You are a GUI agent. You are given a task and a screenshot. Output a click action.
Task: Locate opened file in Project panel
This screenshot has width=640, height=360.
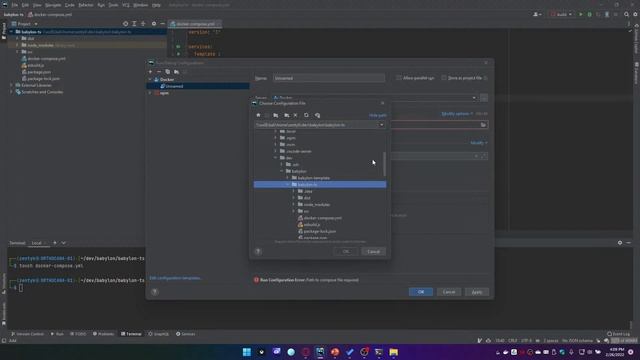click(125, 24)
